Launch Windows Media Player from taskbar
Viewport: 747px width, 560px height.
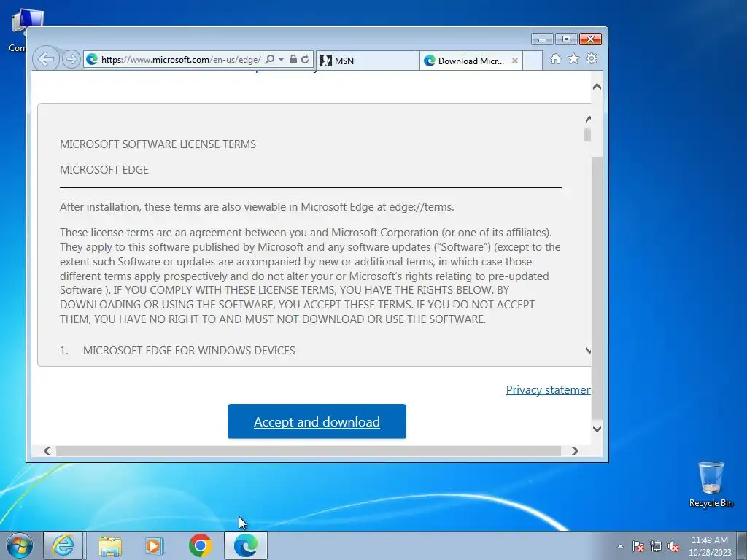pos(155,545)
